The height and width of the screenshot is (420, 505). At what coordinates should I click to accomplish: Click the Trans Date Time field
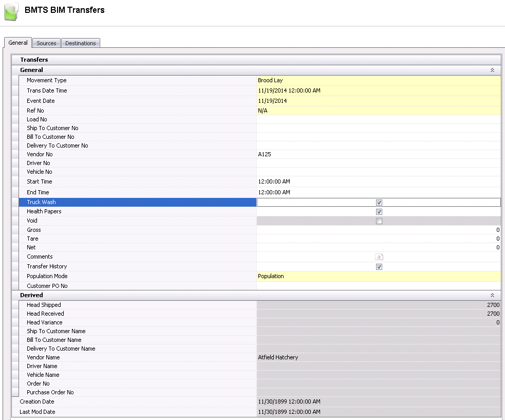pyautogui.click(x=378, y=91)
